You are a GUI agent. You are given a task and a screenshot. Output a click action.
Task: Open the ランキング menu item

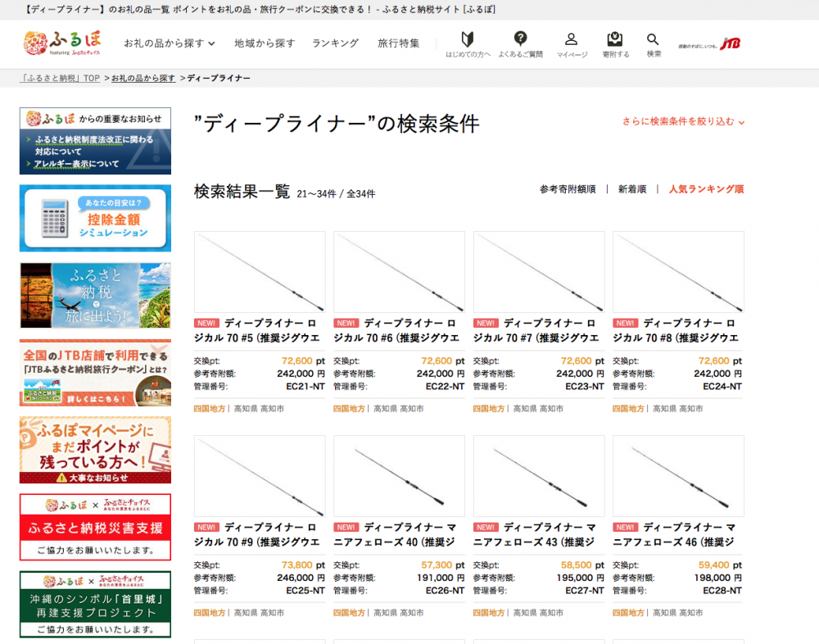pyautogui.click(x=335, y=43)
